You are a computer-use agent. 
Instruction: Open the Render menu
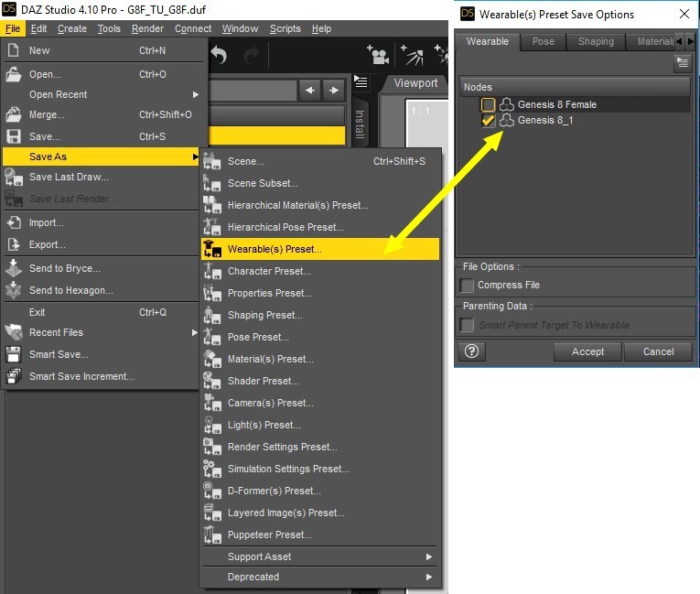pos(147,28)
